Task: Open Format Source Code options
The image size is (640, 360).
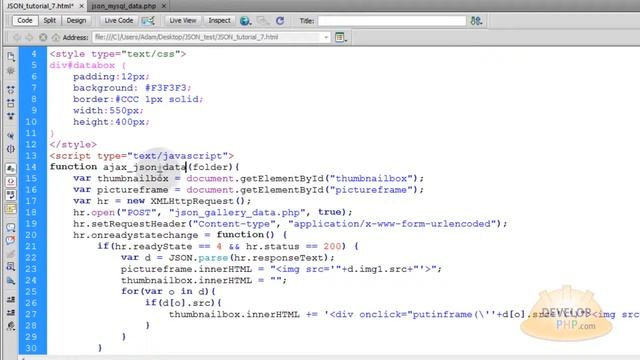Action: coord(11,326)
